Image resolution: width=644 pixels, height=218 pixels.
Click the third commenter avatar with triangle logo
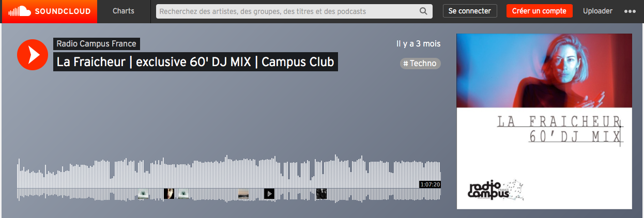click(183, 194)
